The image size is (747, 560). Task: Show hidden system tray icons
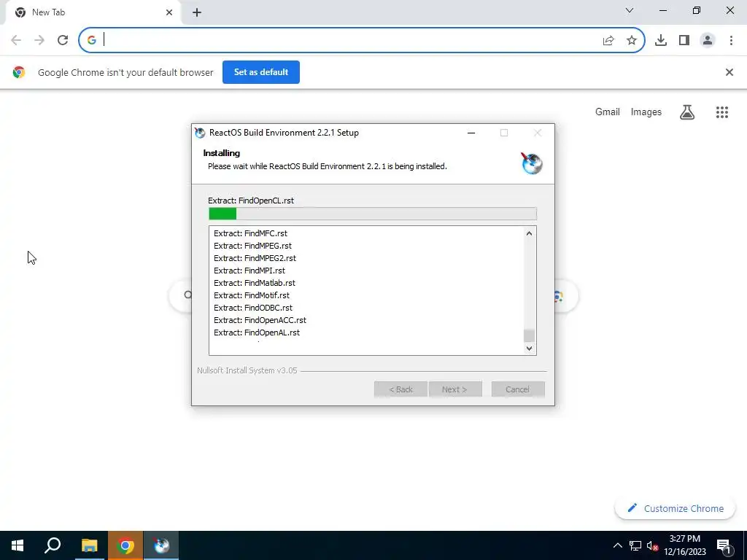click(x=617, y=545)
